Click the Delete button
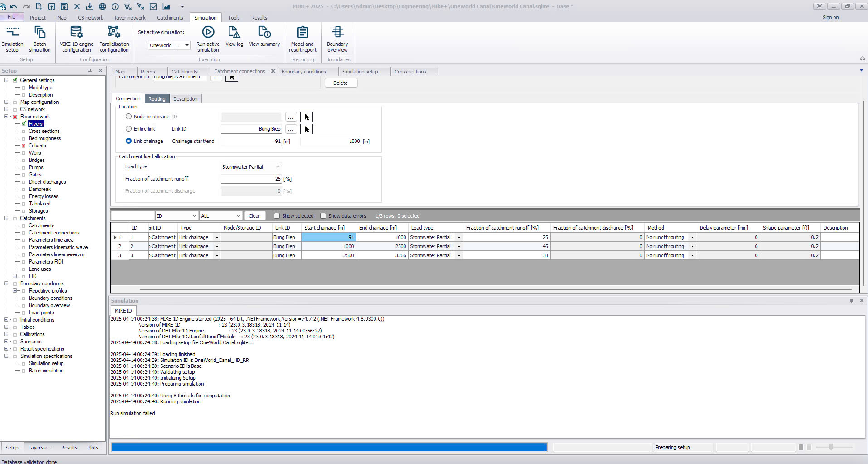Image resolution: width=868 pixels, height=464 pixels. point(341,83)
